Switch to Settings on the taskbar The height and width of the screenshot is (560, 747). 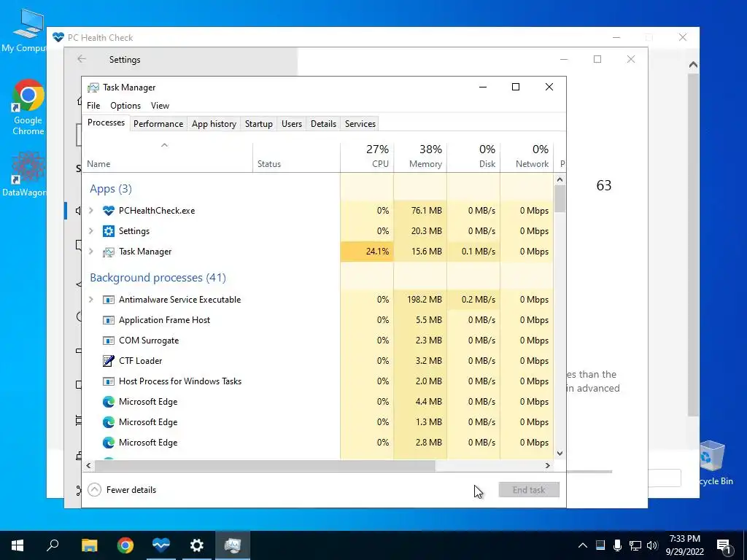(x=197, y=545)
